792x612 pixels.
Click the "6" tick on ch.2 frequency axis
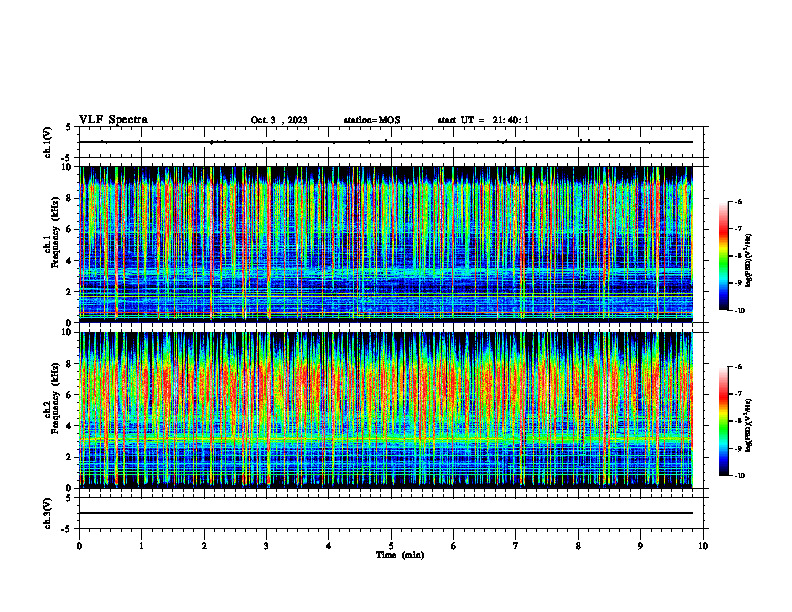70,395
